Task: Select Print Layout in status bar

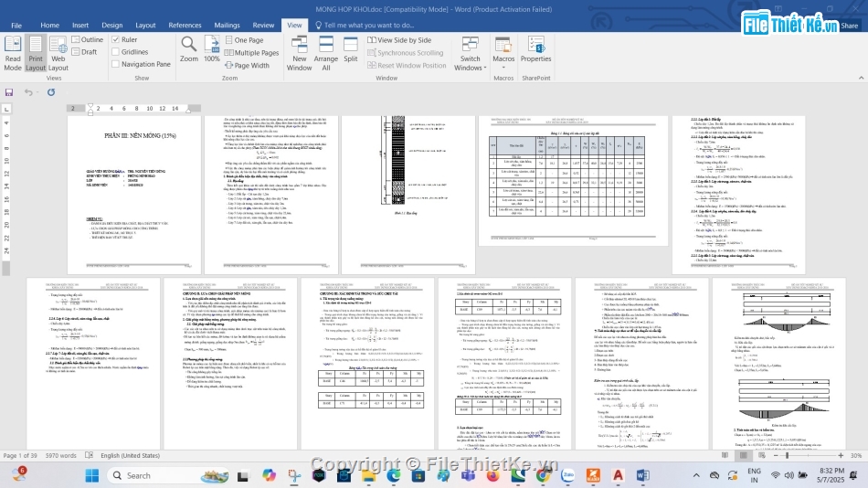Action: tap(744, 455)
